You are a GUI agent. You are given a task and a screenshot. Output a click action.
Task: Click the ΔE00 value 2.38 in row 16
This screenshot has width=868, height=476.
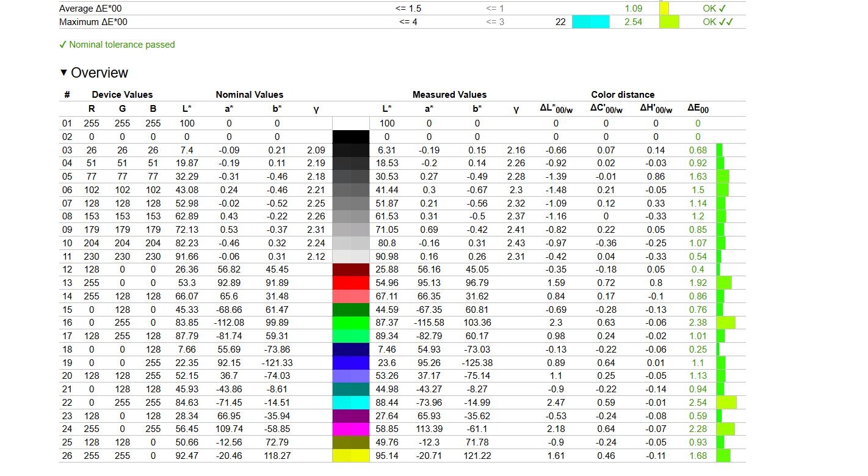(698, 323)
